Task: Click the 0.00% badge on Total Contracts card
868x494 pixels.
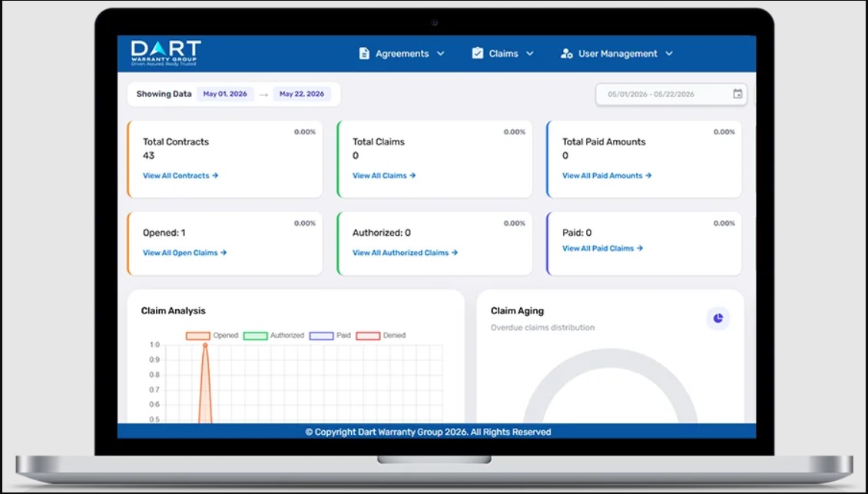Action: (304, 132)
